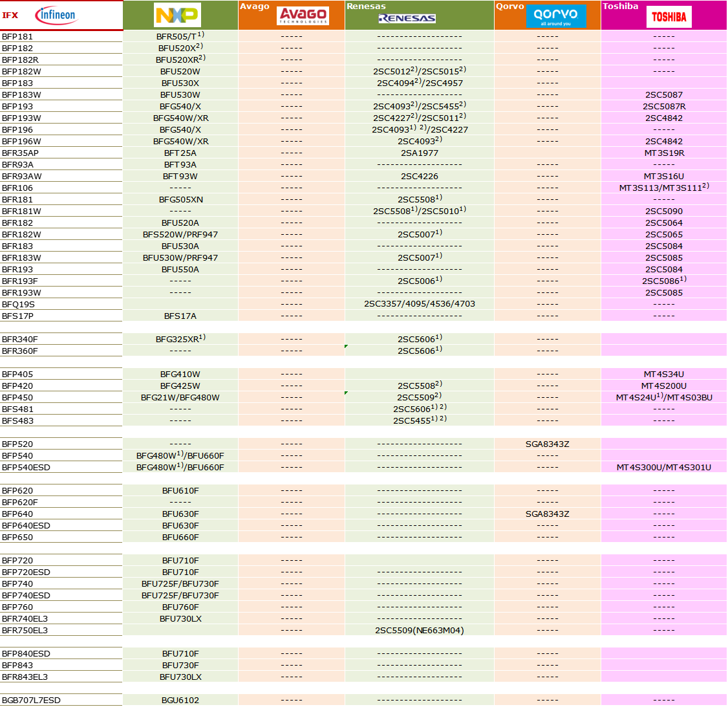Click the 2SC5087R Toshiba cell
The width and height of the screenshot is (728, 707).
coord(664,106)
